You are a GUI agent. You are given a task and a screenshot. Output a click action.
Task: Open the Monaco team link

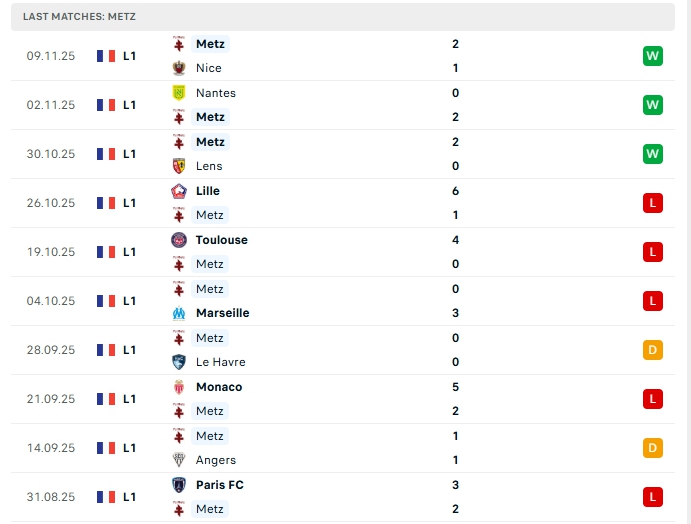pos(218,387)
